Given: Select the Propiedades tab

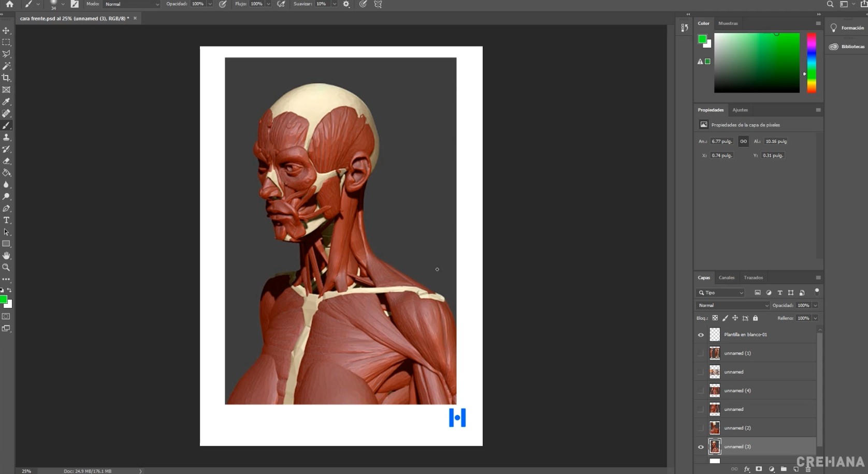Looking at the screenshot, I should [x=711, y=110].
